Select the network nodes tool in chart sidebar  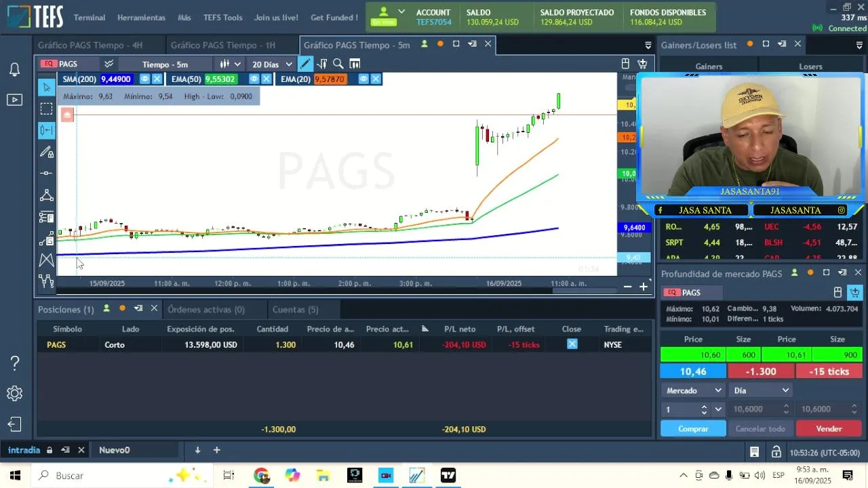coord(46,195)
